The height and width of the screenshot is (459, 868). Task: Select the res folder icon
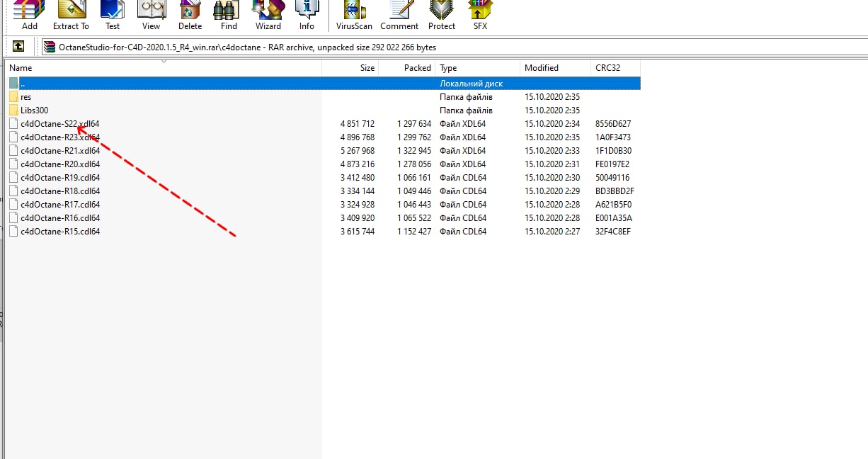click(14, 97)
